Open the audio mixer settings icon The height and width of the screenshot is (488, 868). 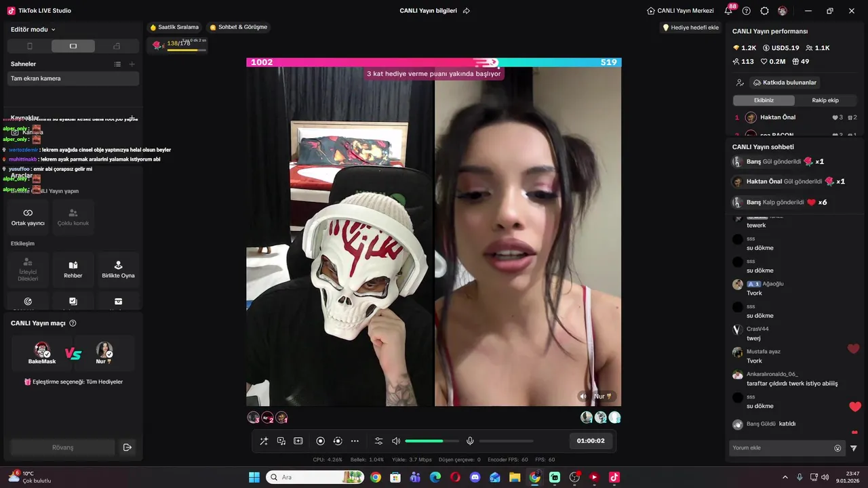pos(379,441)
